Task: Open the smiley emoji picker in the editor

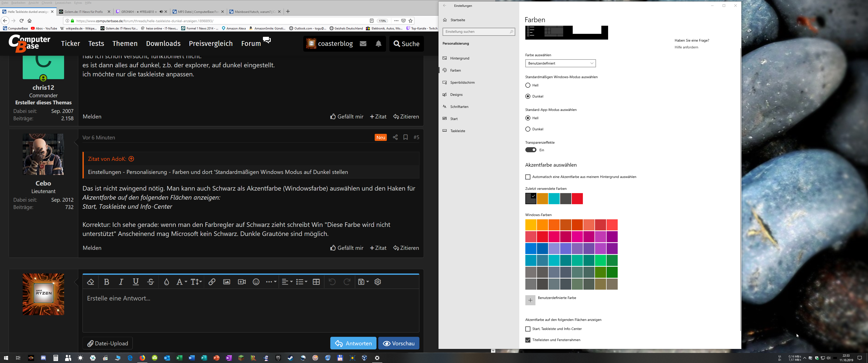Action: [x=256, y=282]
